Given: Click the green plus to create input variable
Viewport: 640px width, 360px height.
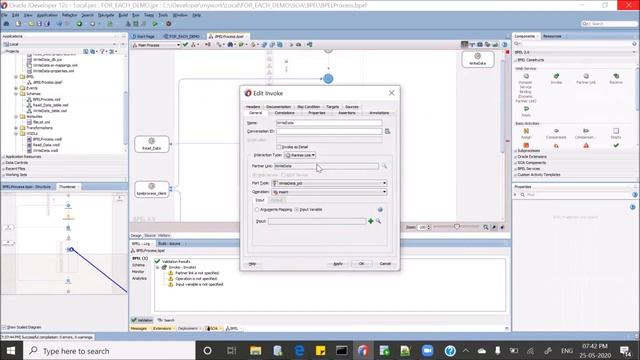Looking at the screenshot, I should pyautogui.click(x=371, y=221).
